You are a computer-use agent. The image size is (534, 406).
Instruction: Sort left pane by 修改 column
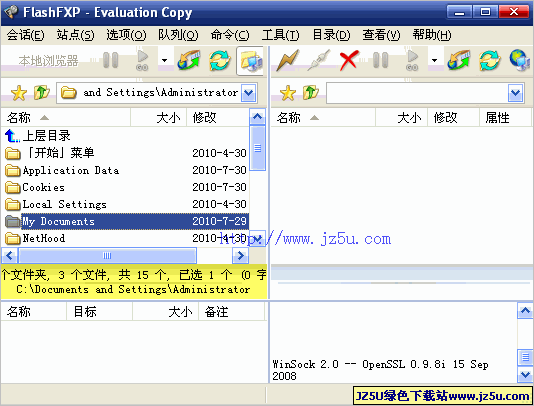click(x=218, y=118)
